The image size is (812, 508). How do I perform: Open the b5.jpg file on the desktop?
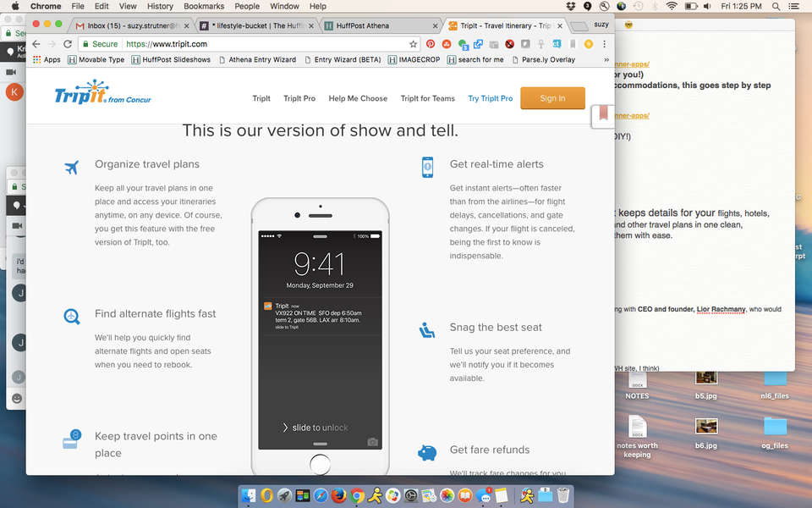(706, 386)
